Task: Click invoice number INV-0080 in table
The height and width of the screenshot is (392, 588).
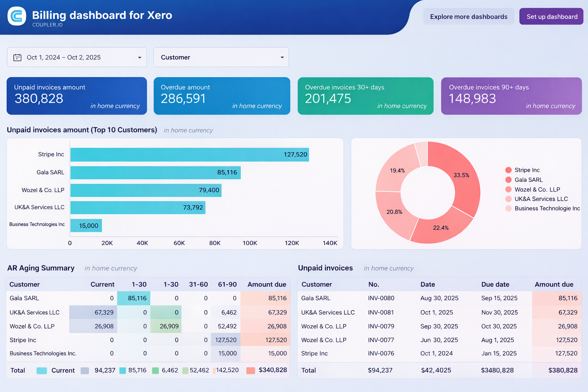Action: [381, 298]
